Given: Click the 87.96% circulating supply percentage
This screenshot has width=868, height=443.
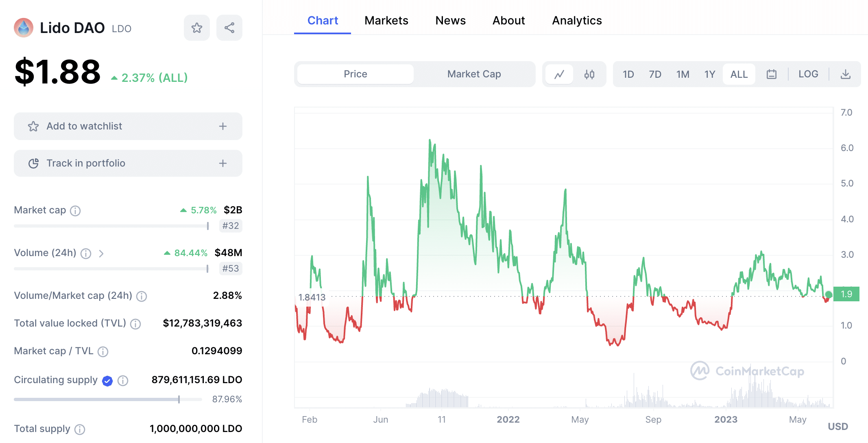Looking at the screenshot, I should click(x=227, y=399).
